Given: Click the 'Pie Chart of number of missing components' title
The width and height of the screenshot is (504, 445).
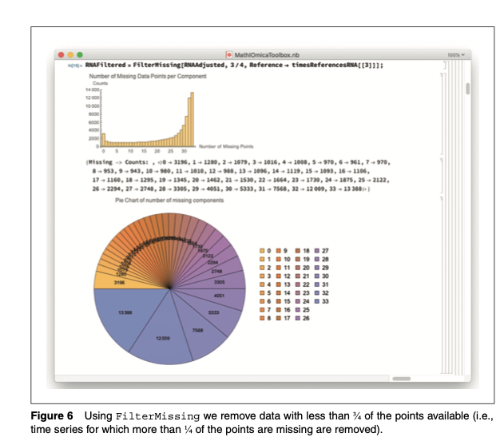Looking at the screenshot, I should 169,201.
